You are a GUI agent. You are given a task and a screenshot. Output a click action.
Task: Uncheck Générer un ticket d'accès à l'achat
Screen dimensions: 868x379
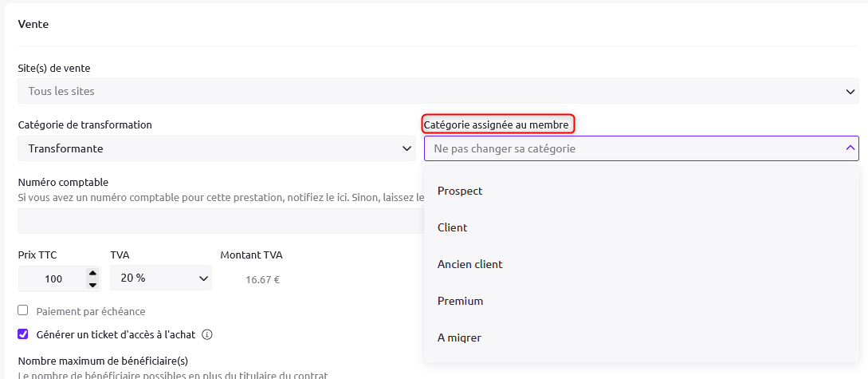[x=23, y=334]
